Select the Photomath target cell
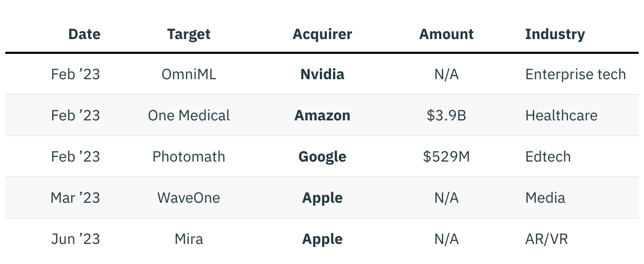This screenshot has width=644, height=264. point(188,157)
